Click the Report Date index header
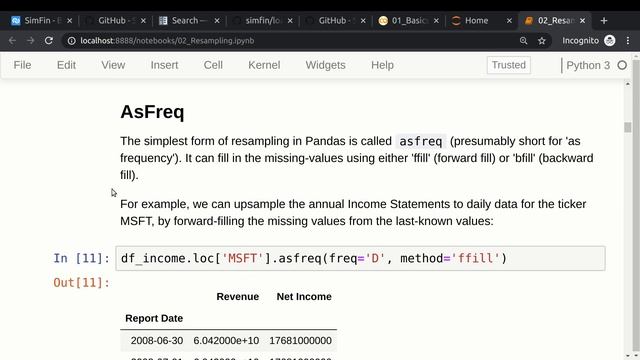 (154, 318)
